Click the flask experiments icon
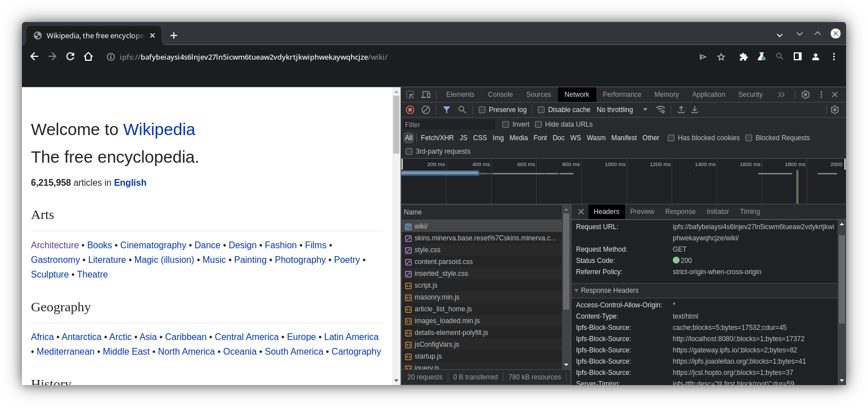Screen dimensions: 868x407 click(761, 57)
